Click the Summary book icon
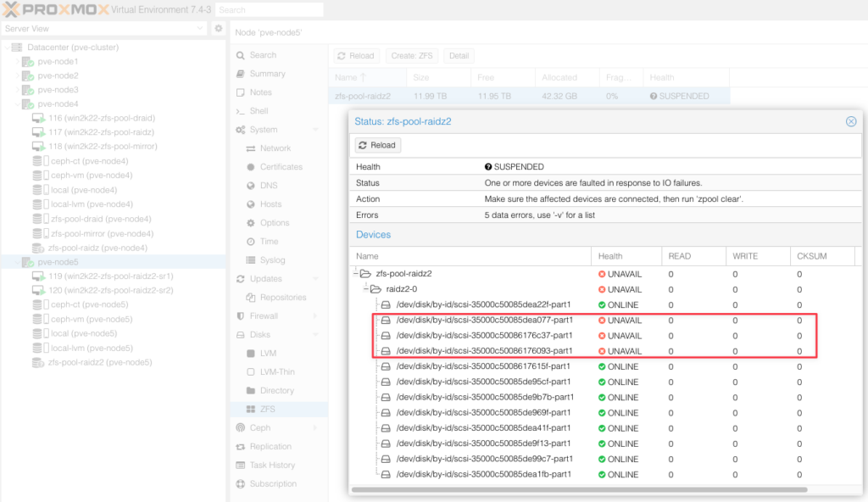This screenshot has height=502, width=868. pos(240,74)
